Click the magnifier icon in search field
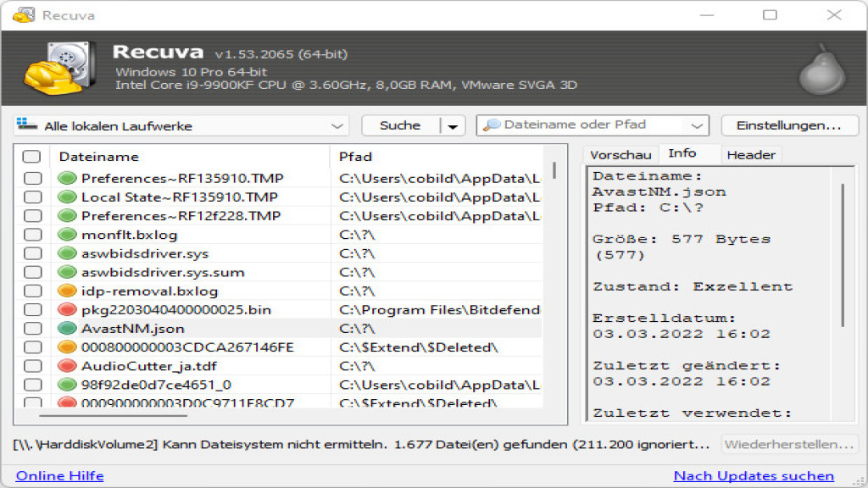 point(492,125)
